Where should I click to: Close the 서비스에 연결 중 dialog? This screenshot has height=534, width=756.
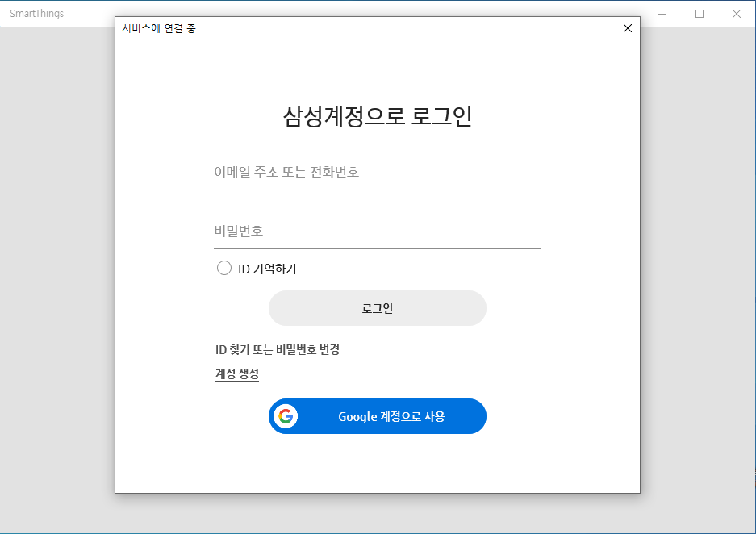click(x=627, y=28)
